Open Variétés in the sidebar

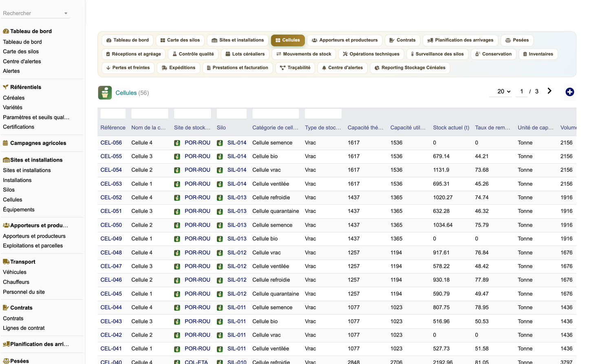click(13, 107)
